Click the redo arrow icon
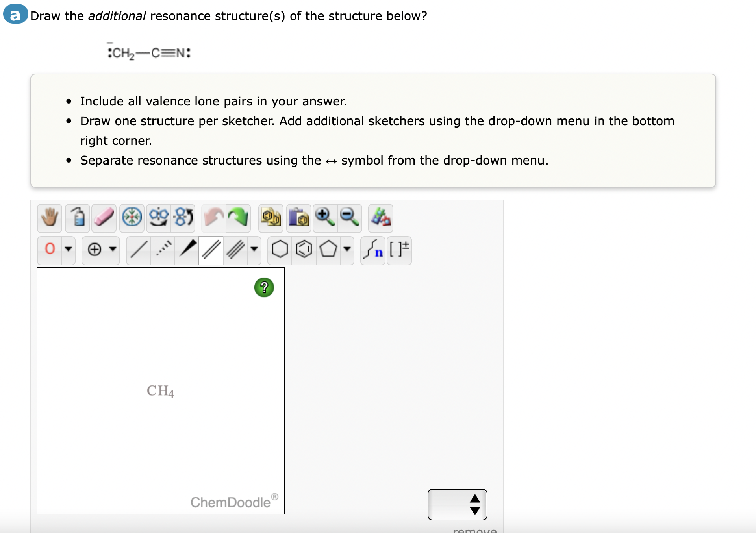 pos(238,218)
